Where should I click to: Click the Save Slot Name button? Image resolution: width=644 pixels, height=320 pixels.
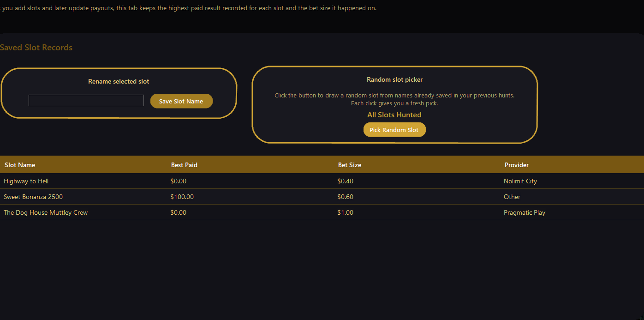tap(181, 101)
